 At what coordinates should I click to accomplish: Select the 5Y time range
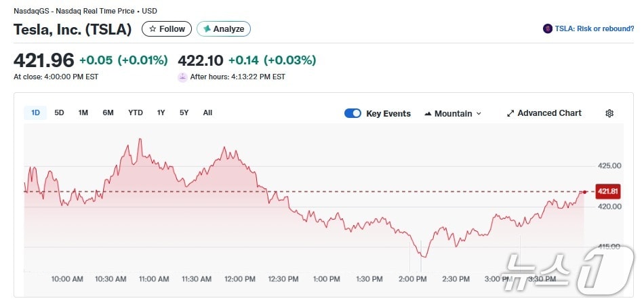[x=184, y=113]
